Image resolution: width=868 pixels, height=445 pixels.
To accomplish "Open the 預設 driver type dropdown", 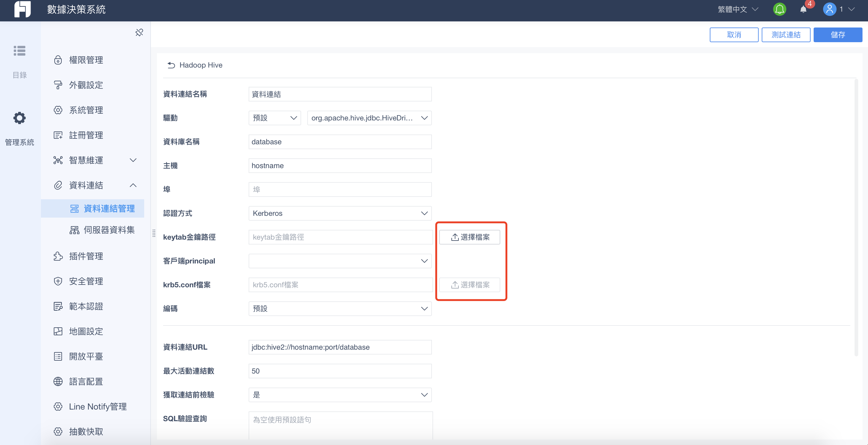I will (x=275, y=118).
